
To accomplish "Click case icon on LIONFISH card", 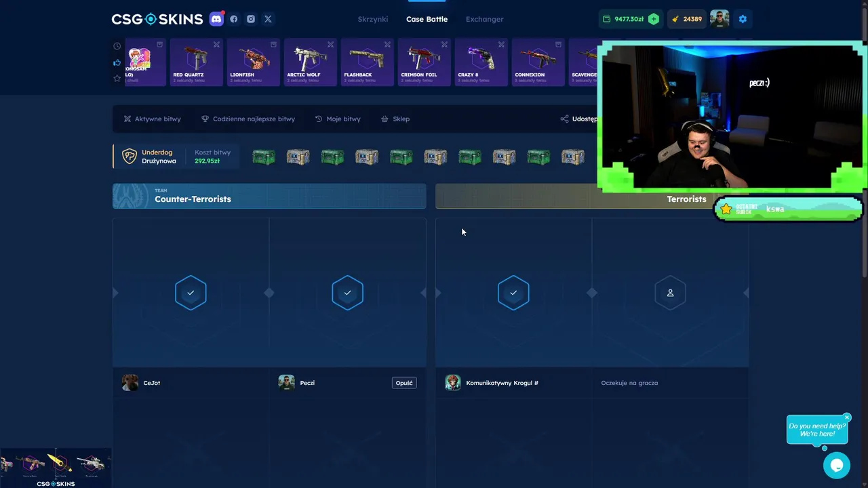I will [273, 45].
